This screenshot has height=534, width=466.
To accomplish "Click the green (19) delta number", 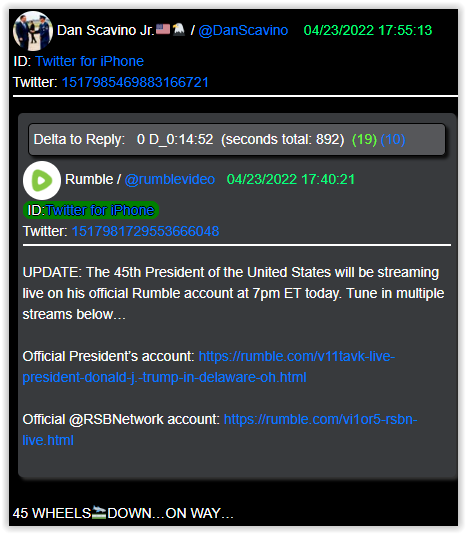I will [364, 139].
